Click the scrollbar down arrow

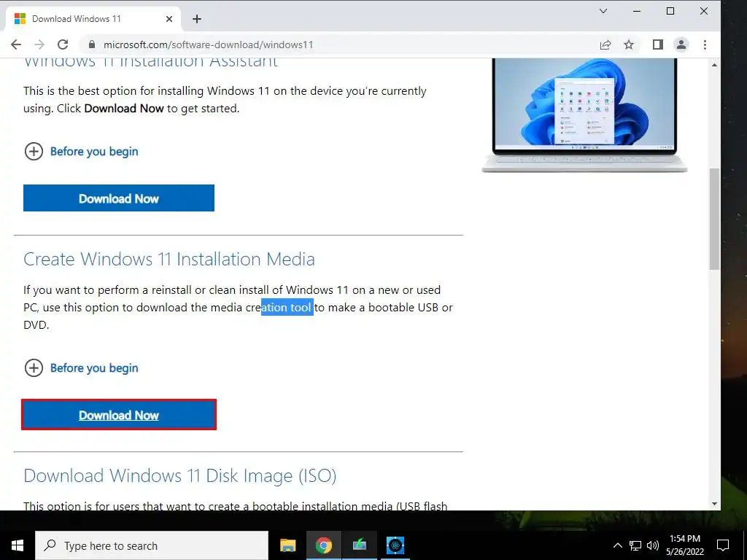tap(714, 504)
